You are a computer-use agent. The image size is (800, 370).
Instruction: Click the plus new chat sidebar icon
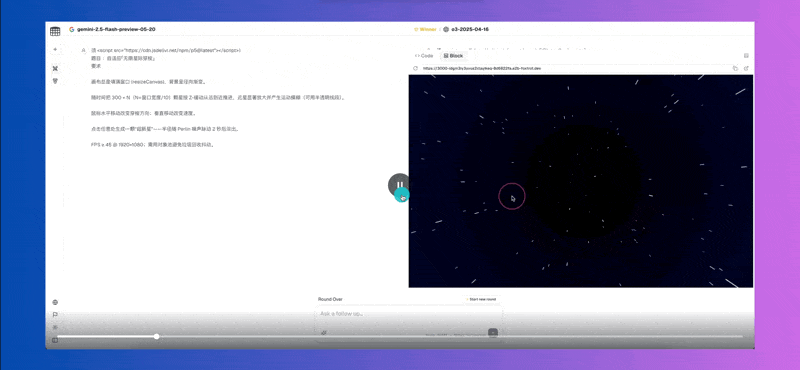pos(55,50)
